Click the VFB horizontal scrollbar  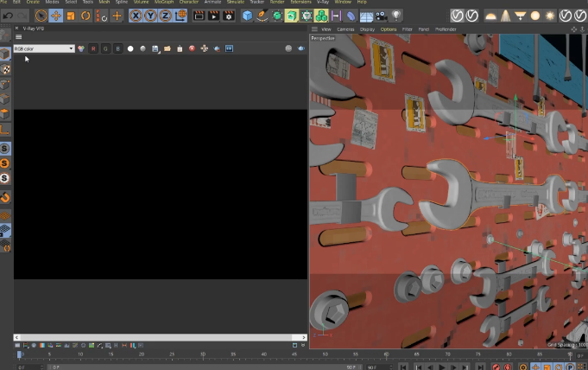point(160,336)
